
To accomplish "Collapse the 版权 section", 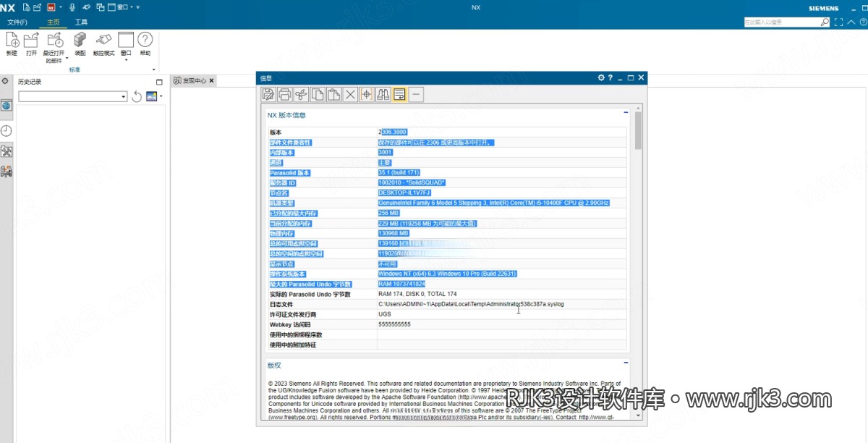I will (x=626, y=363).
